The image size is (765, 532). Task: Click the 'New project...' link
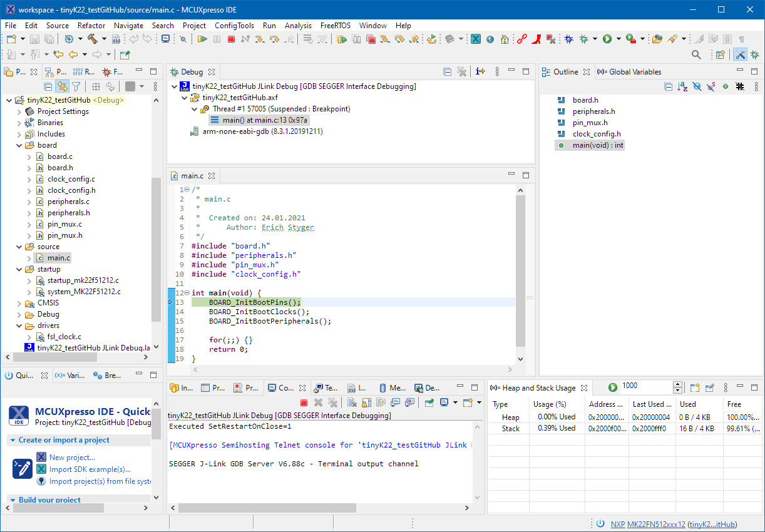pyautogui.click(x=72, y=458)
